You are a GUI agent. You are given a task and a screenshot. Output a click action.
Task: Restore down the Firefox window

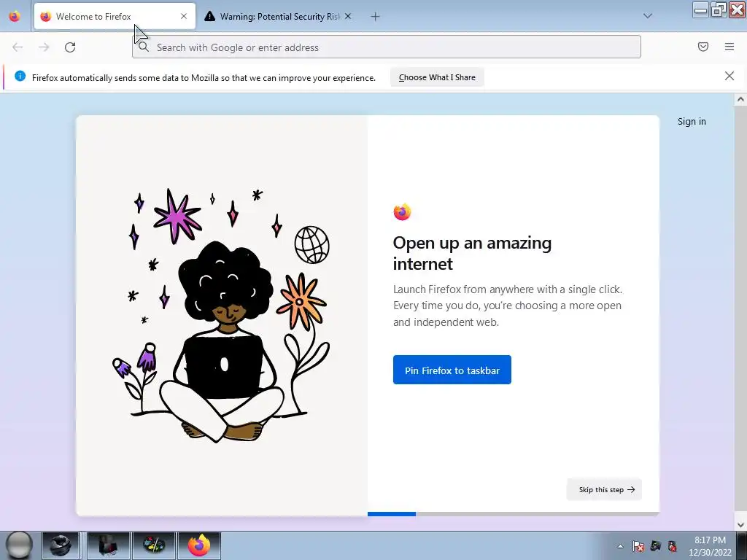719,9
